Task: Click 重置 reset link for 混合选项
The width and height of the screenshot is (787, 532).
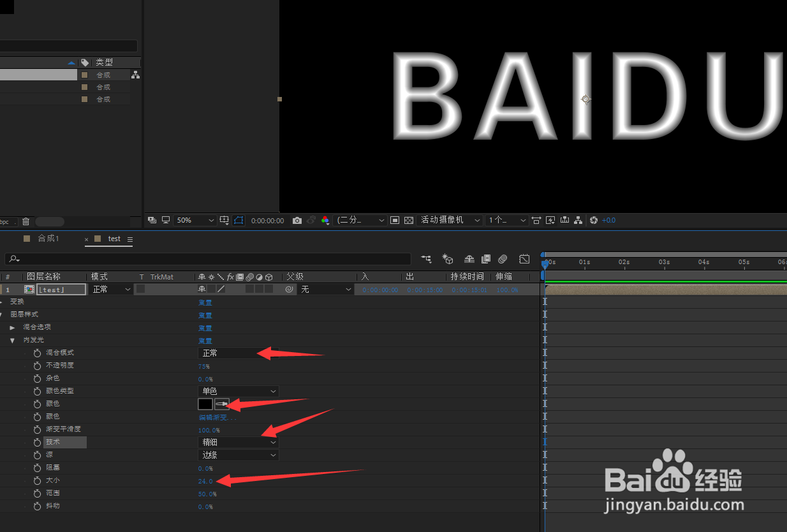Action: [205, 328]
